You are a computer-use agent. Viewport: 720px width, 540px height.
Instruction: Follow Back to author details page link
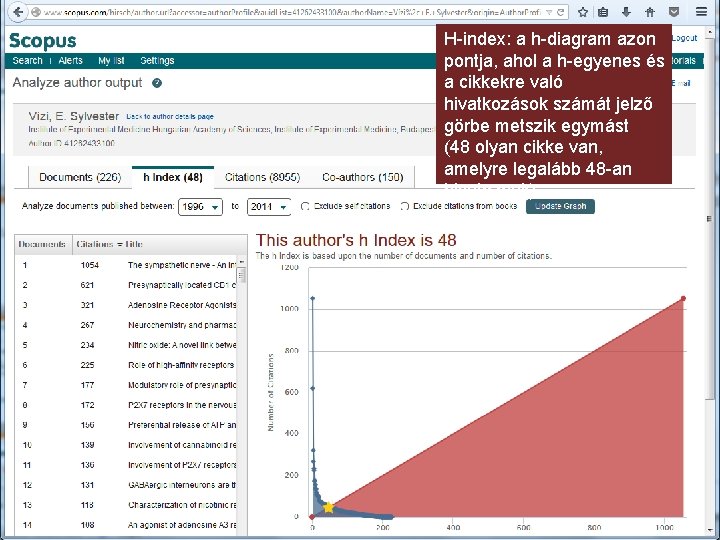pos(170,117)
